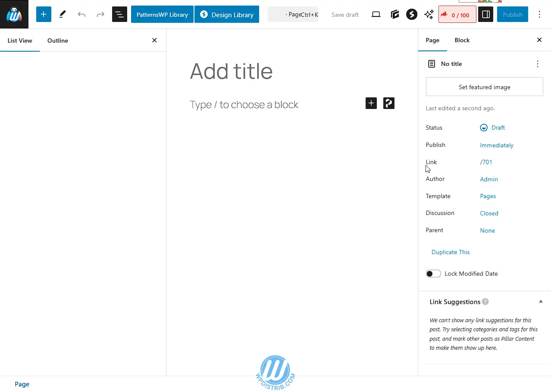Open the block inserter plus button
The image size is (551, 392).
pos(44,14)
